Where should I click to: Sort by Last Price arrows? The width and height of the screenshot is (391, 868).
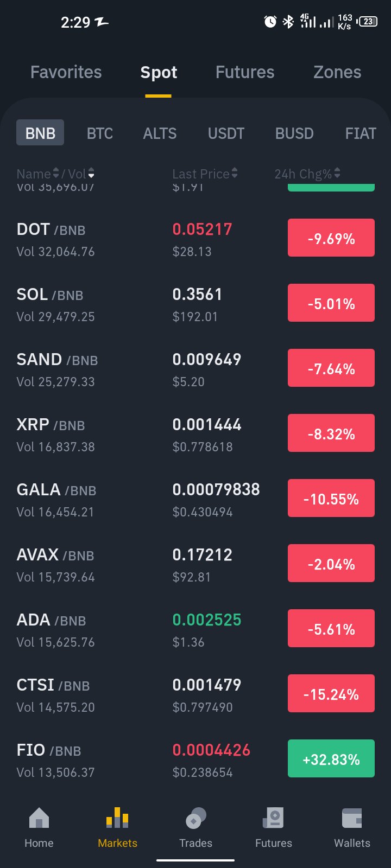[235, 174]
